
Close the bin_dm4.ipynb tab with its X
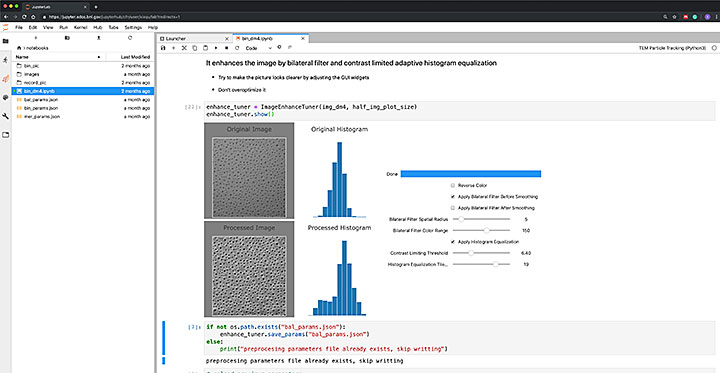point(303,39)
